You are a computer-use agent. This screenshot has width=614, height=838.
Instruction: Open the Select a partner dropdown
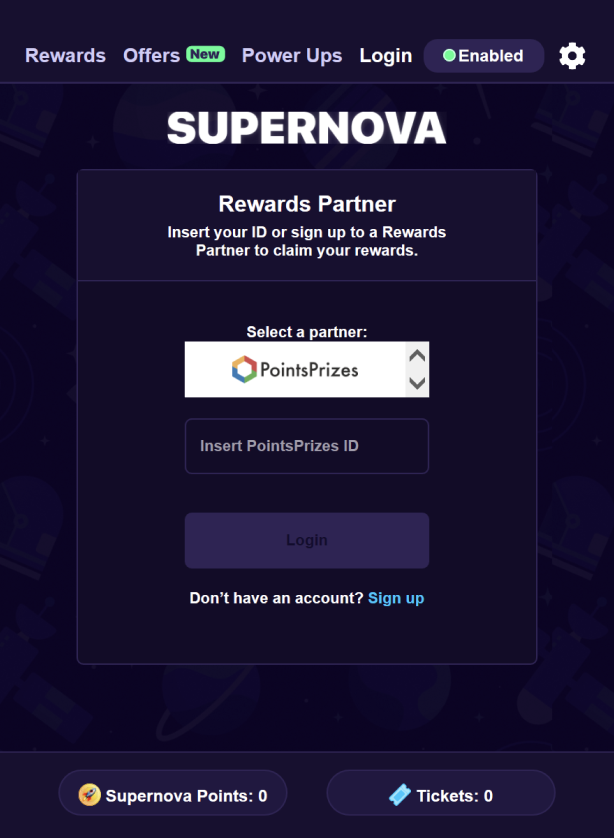295,370
